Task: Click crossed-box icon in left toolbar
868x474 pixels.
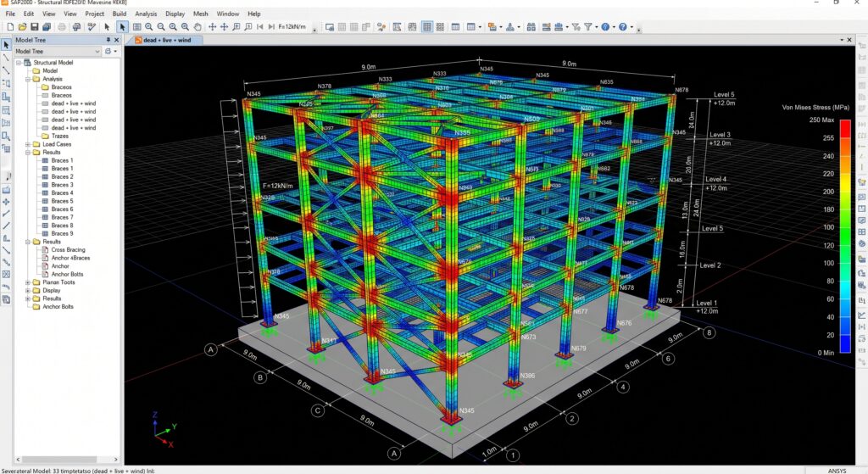Action: point(6,274)
